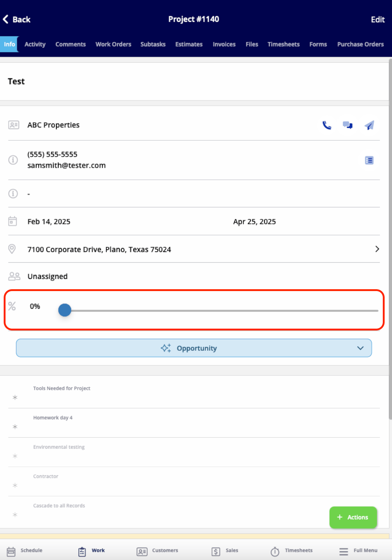Click the Feb 14, 2025 start date
The width and height of the screenshot is (392, 560).
pyautogui.click(x=49, y=221)
